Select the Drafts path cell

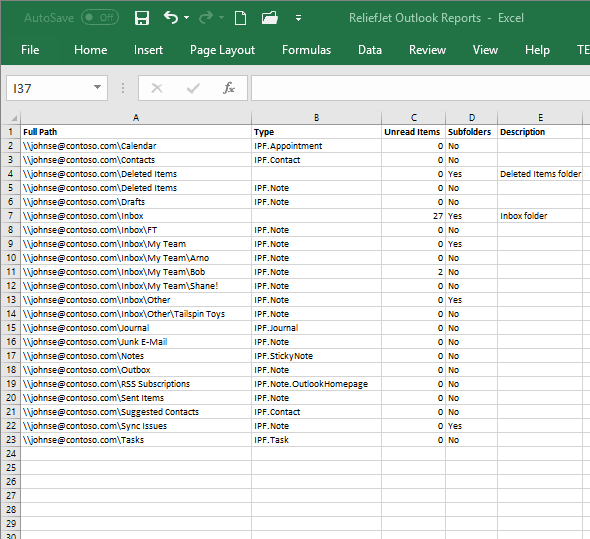coord(136,202)
